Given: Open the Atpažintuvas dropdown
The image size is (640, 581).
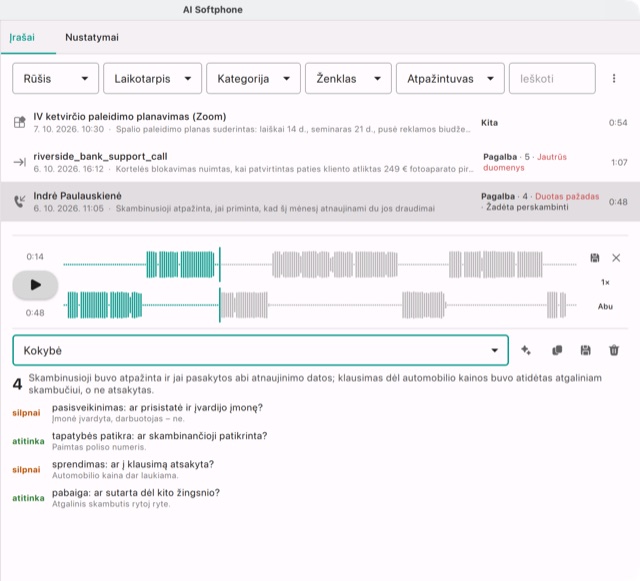Looking at the screenshot, I should point(450,78).
